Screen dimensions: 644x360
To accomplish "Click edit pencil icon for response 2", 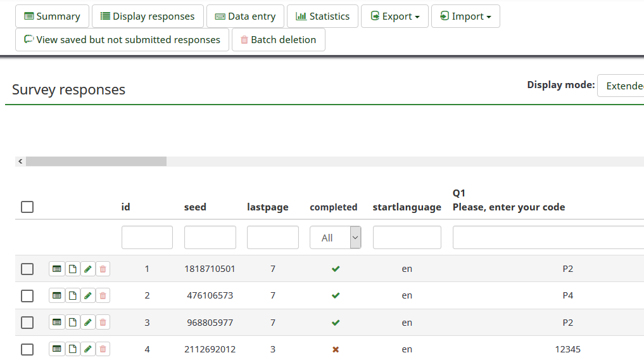I will pyautogui.click(x=88, y=295).
